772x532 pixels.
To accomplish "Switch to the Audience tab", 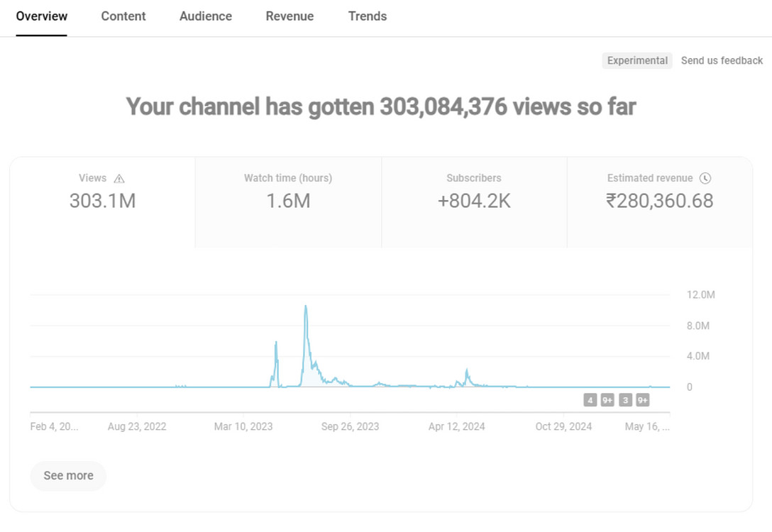I will click(205, 16).
